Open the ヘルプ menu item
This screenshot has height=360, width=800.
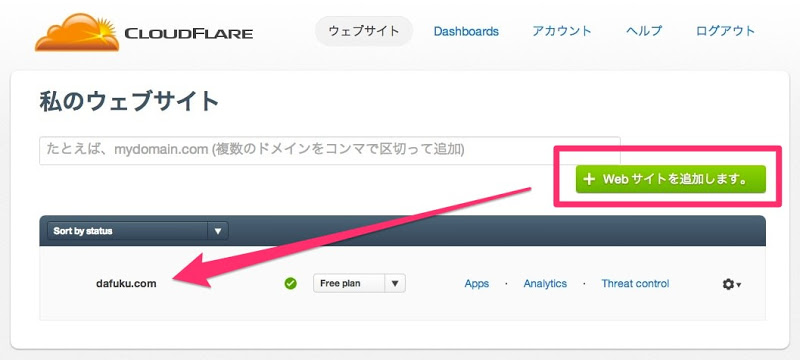tap(644, 31)
